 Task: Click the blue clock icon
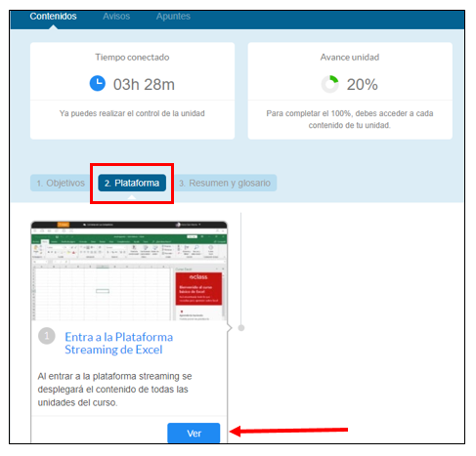coord(98,83)
